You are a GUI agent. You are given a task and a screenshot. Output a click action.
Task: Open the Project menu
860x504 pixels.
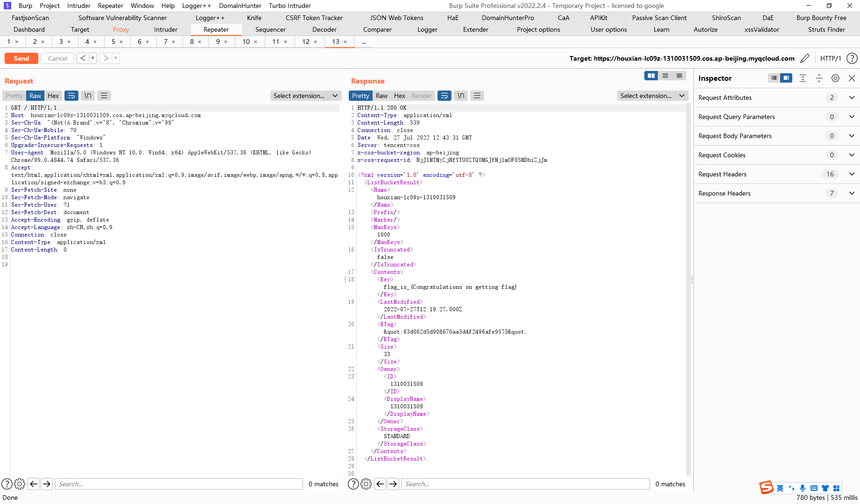tap(49, 6)
